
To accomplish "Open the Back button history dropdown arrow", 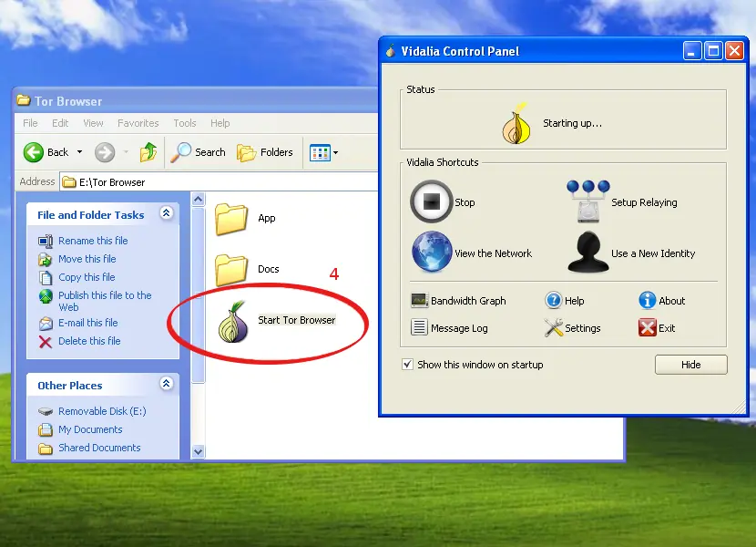I will pyautogui.click(x=79, y=152).
